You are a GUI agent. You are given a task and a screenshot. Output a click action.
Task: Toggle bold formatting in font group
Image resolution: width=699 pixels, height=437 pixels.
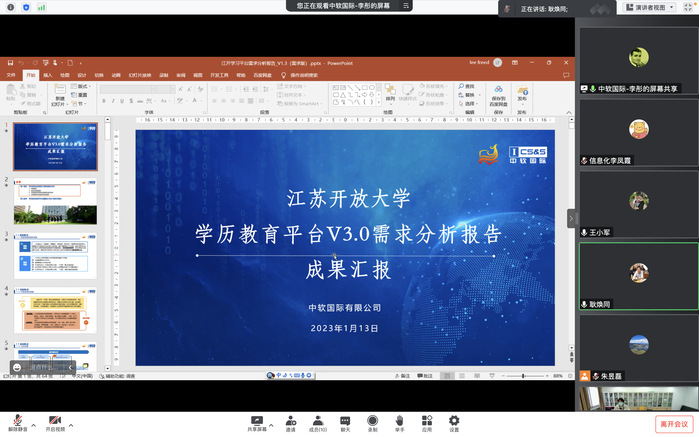click(x=103, y=101)
